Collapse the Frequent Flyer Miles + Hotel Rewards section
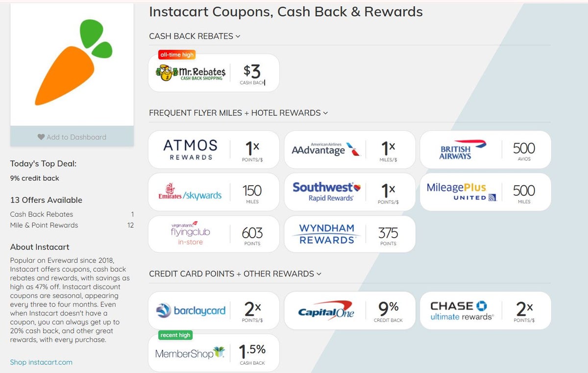 (325, 113)
